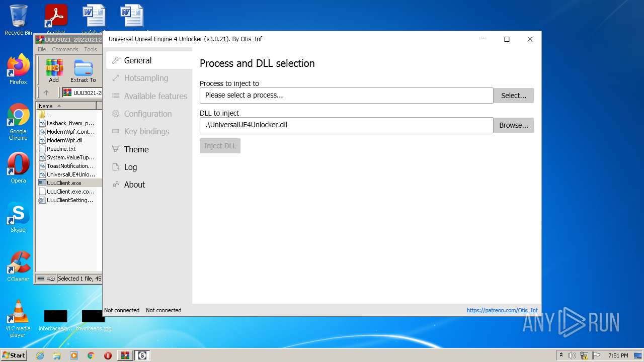
Task: Open Skype desktop shortcut
Action: (18, 217)
